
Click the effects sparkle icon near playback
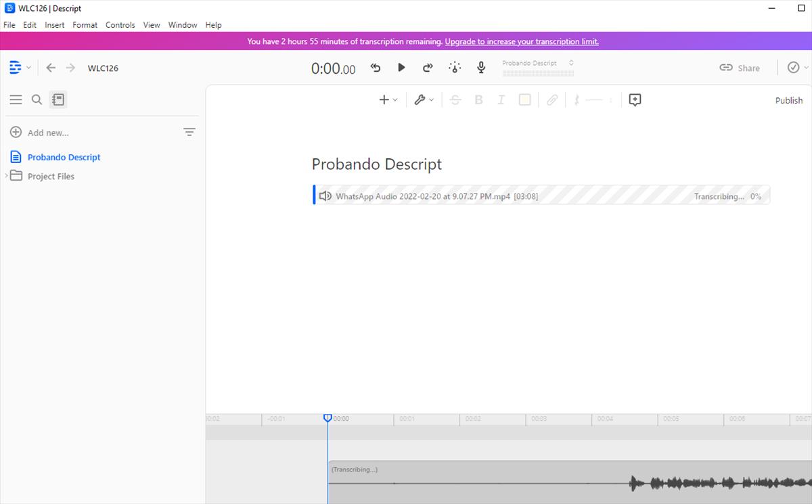(x=455, y=68)
